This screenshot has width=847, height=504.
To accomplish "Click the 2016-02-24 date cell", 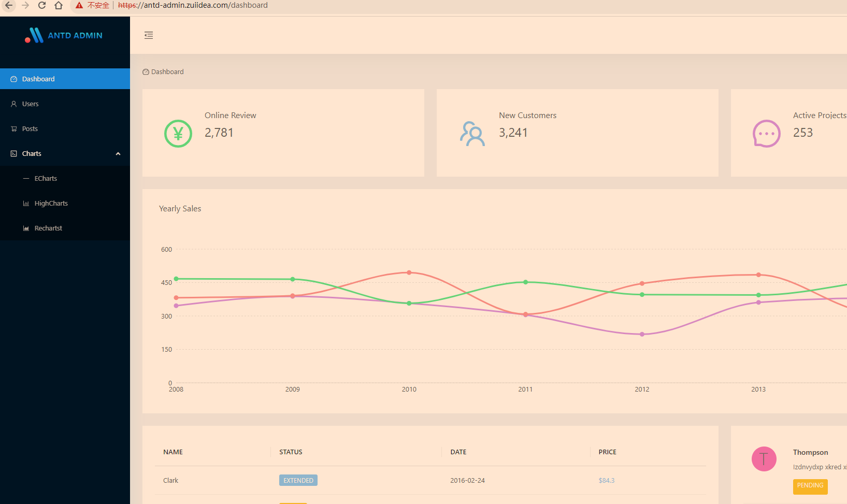I will point(467,481).
